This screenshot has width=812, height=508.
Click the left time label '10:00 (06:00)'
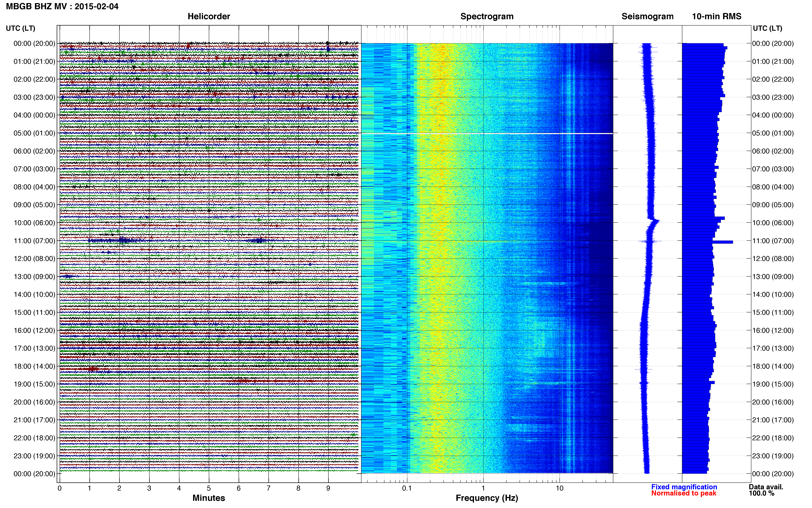(34, 223)
